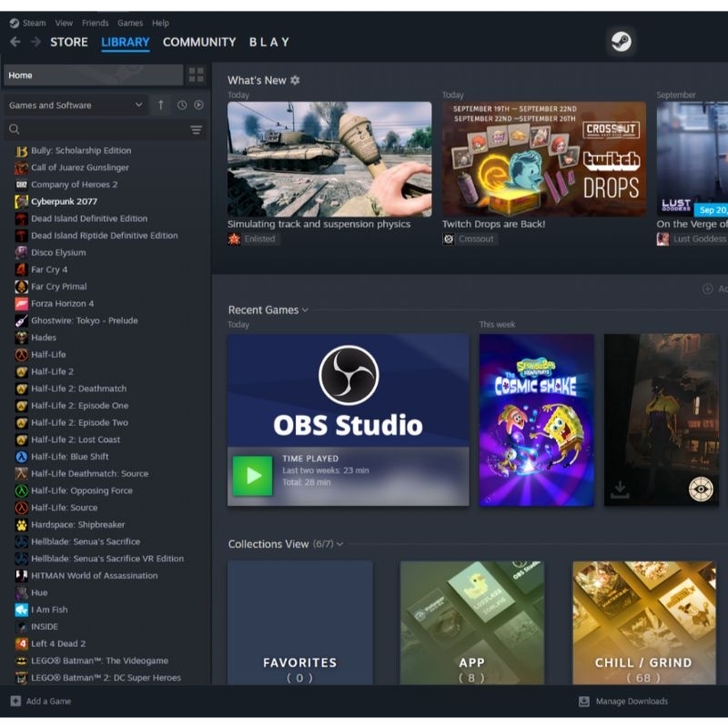
Task: Click the Forza Horizon 4 list icon
Action: pyautogui.click(x=21, y=304)
